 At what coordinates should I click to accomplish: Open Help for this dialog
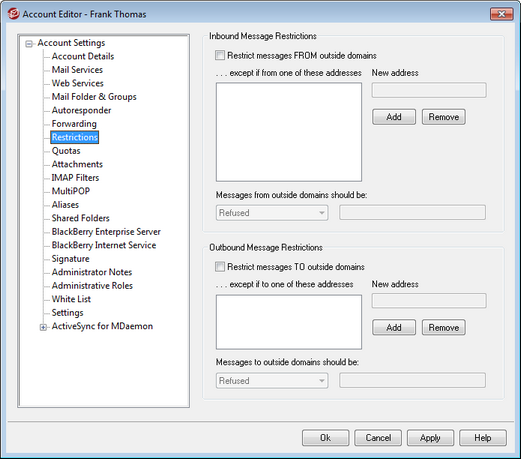coord(483,438)
